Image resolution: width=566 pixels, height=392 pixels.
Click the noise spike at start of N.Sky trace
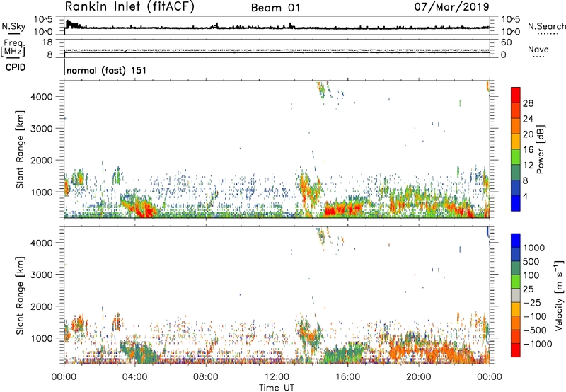(69, 24)
